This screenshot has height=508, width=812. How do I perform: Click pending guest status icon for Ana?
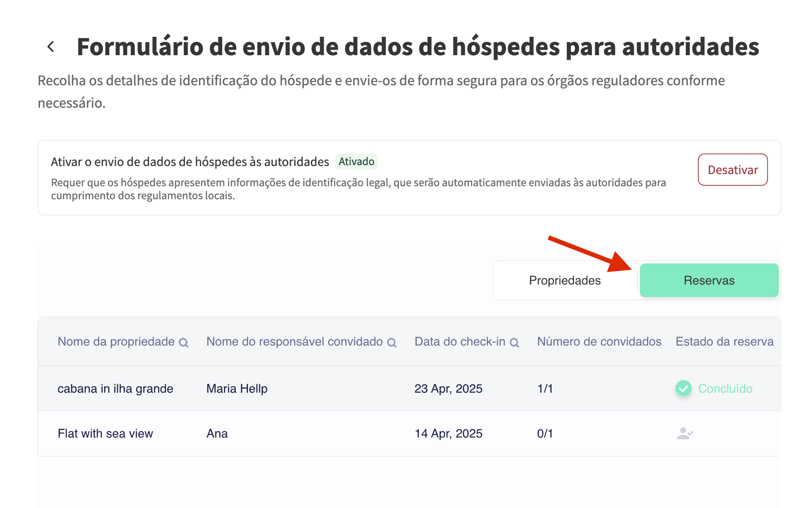pyautogui.click(x=685, y=434)
